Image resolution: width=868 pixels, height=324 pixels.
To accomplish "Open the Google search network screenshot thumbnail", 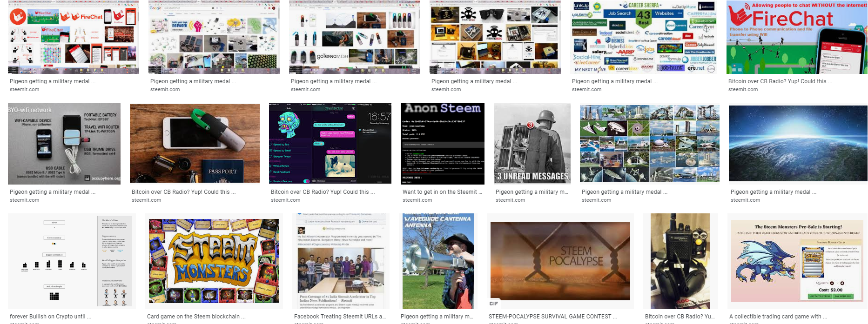I will click(214, 37).
